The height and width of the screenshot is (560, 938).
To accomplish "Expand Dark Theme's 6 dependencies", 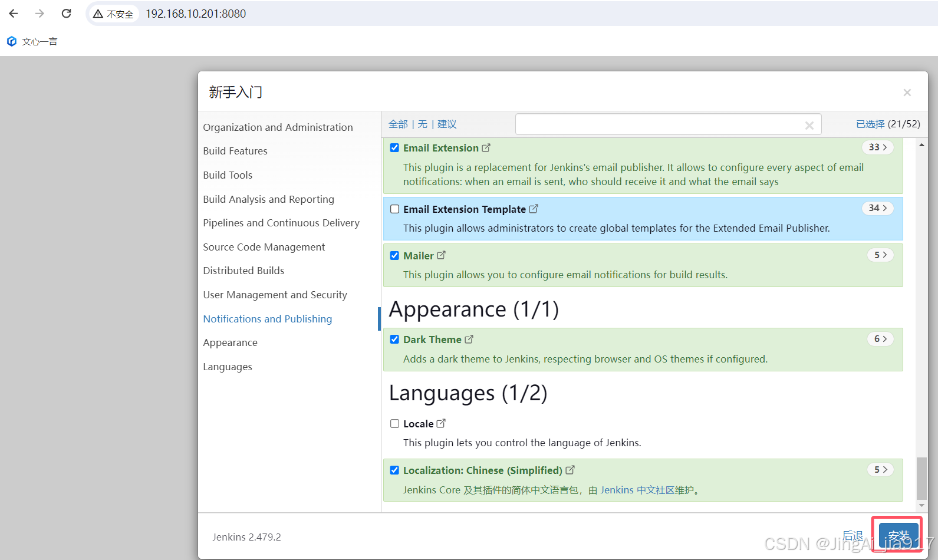I will [880, 339].
